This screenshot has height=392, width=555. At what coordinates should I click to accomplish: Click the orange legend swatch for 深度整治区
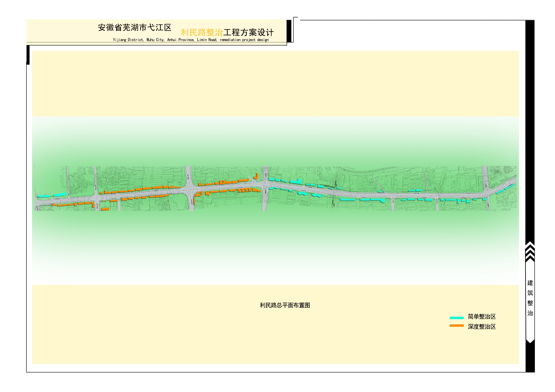(457, 326)
